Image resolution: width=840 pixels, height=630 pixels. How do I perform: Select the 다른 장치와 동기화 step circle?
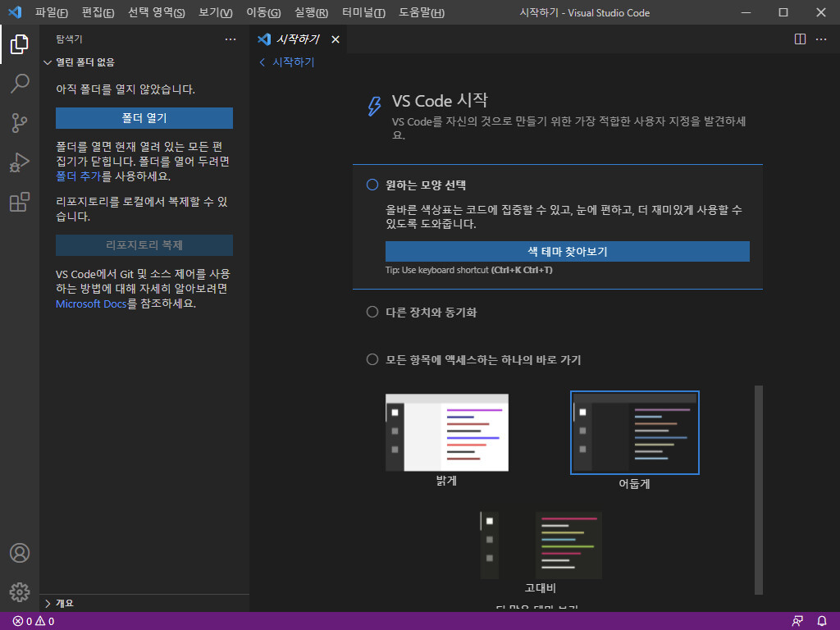(x=372, y=312)
